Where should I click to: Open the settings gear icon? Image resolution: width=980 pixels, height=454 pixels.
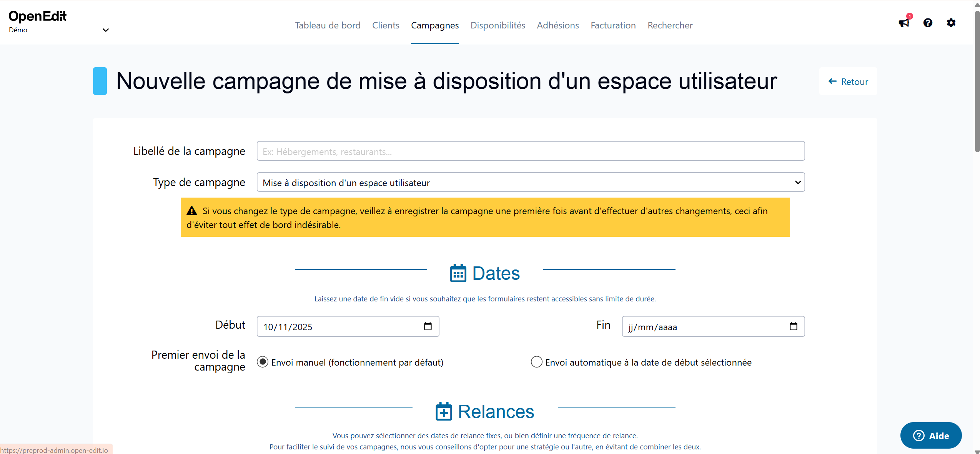[x=951, y=23]
